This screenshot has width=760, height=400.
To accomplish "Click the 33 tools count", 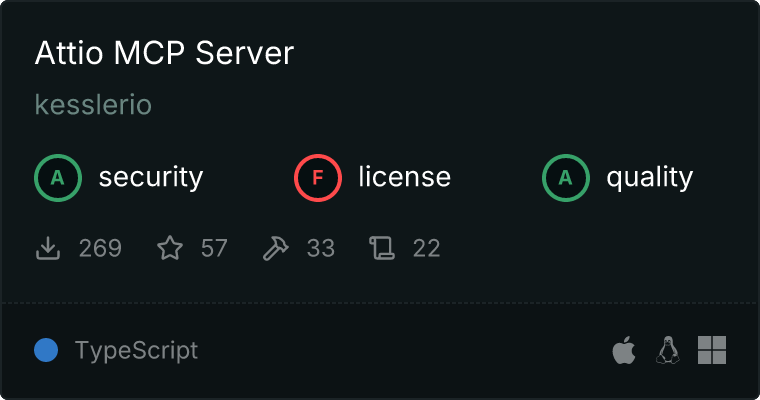I will pyautogui.click(x=320, y=248).
